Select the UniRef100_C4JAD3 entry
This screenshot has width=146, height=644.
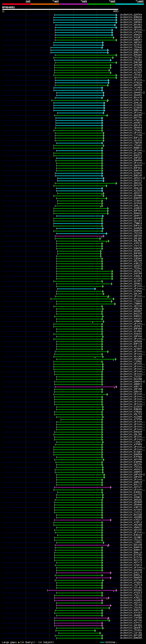coord(131,87)
